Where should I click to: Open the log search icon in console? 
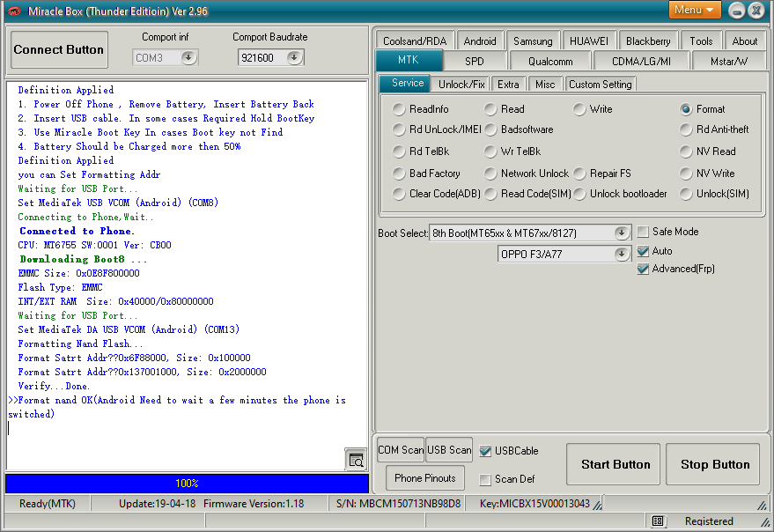coord(356,460)
